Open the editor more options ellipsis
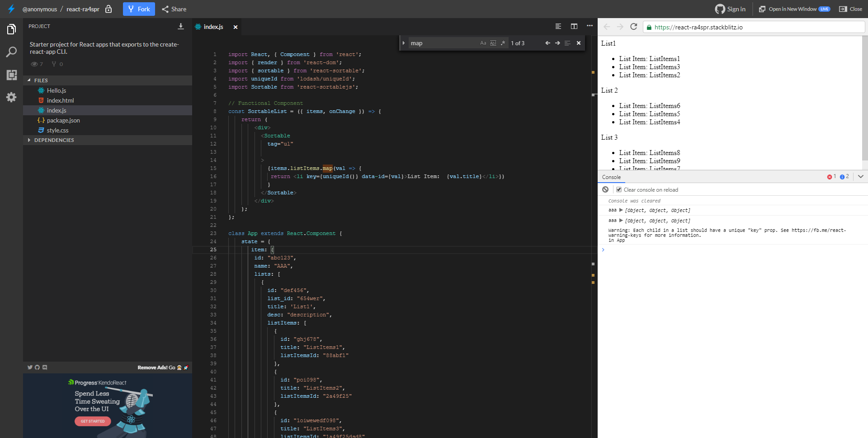Screen dimensions: 868x438 pyautogui.click(x=590, y=26)
